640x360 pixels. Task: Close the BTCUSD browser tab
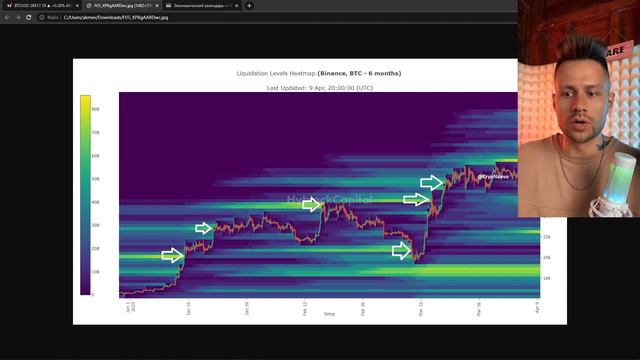click(x=77, y=6)
